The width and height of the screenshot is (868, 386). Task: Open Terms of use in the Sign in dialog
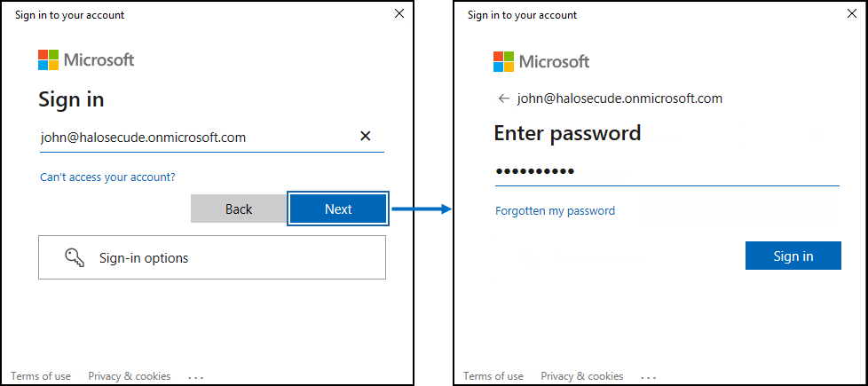(41, 376)
